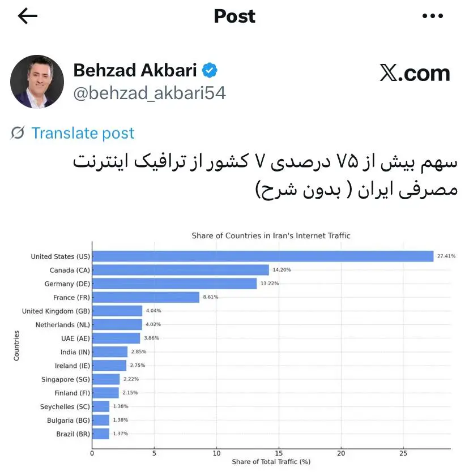
Task: Click the United States bar in chart
Action: pos(262,256)
